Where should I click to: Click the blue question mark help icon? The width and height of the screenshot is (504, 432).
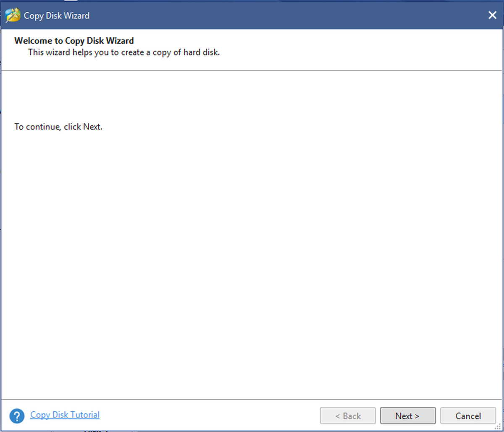(17, 416)
